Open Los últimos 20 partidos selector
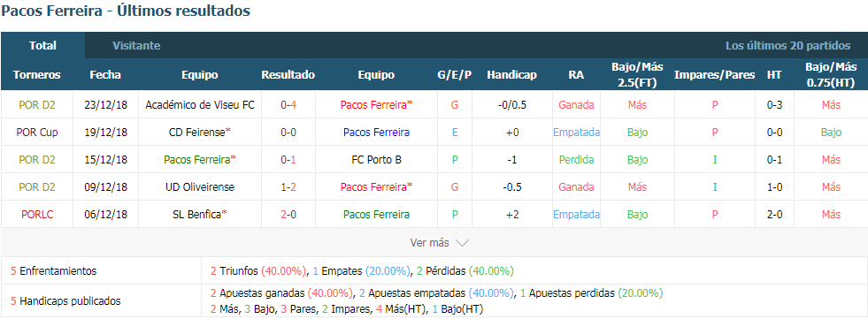868x319 pixels. [x=787, y=46]
